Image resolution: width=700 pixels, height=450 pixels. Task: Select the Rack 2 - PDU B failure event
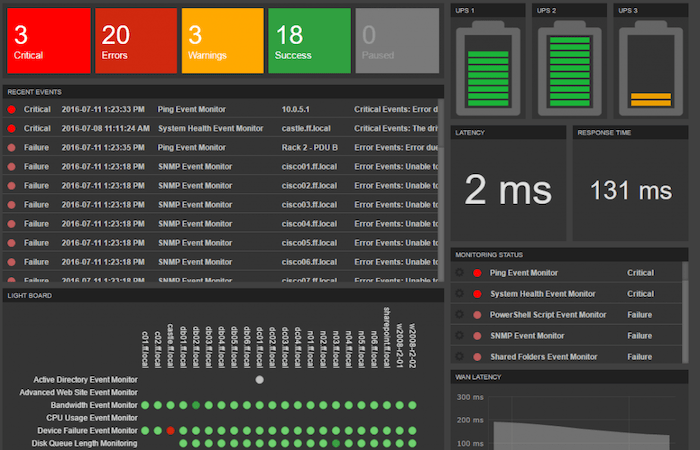[221, 147]
